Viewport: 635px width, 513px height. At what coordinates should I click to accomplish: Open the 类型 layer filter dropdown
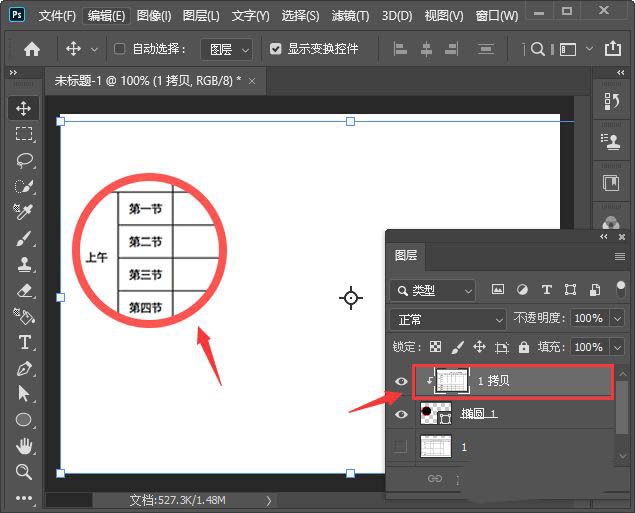click(x=433, y=290)
